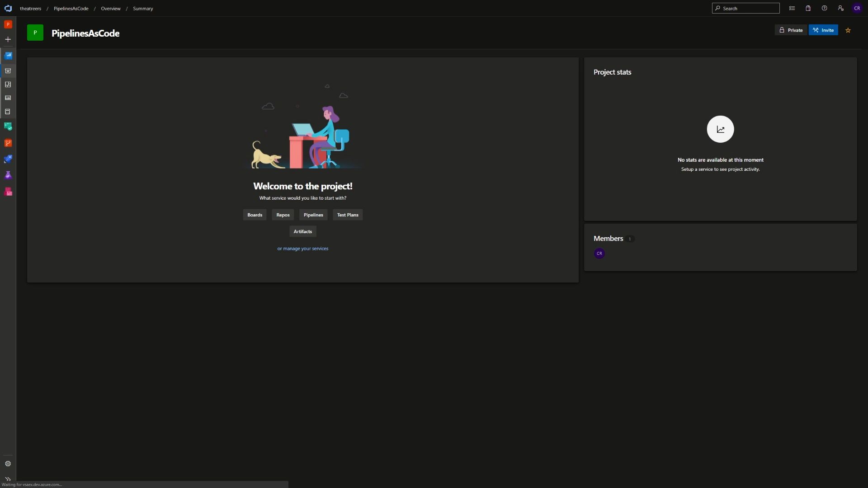This screenshot has height=488, width=868.
Task: Open theatreers organization from breadcrumb
Action: point(30,8)
